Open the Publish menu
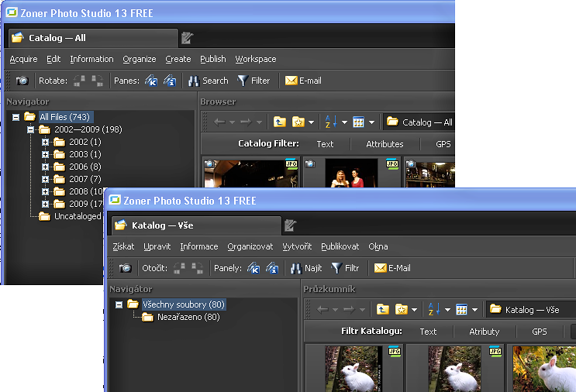 tap(213, 59)
